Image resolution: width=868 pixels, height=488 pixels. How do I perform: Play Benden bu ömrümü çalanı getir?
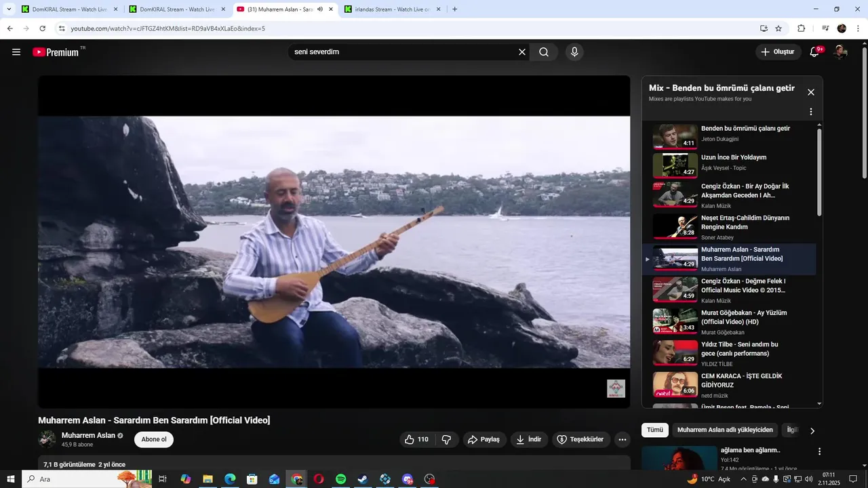[x=729, y=136]
